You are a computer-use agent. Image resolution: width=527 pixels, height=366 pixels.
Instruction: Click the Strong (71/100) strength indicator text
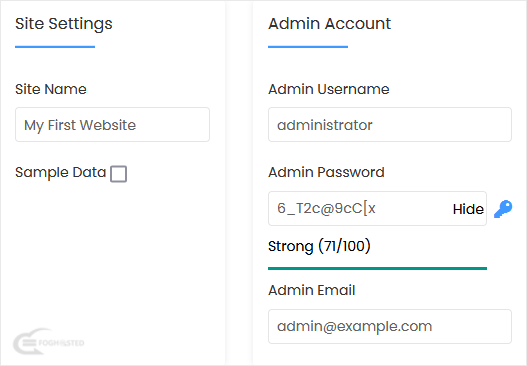(x=319, y=246)
